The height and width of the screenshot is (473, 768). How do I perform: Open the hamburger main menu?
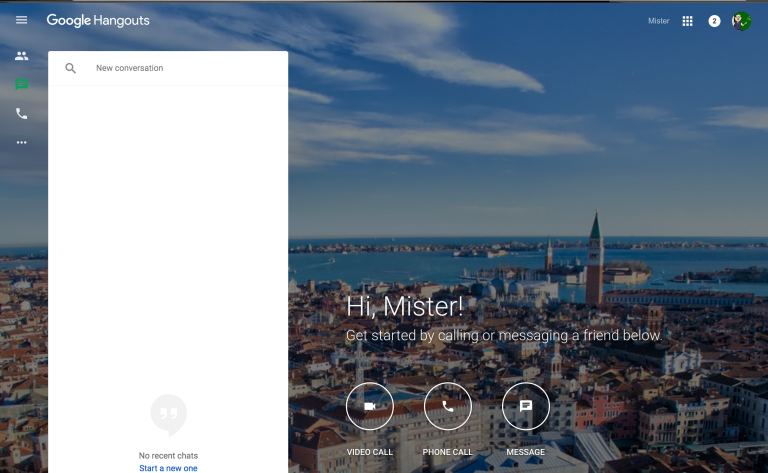point(21,21)
